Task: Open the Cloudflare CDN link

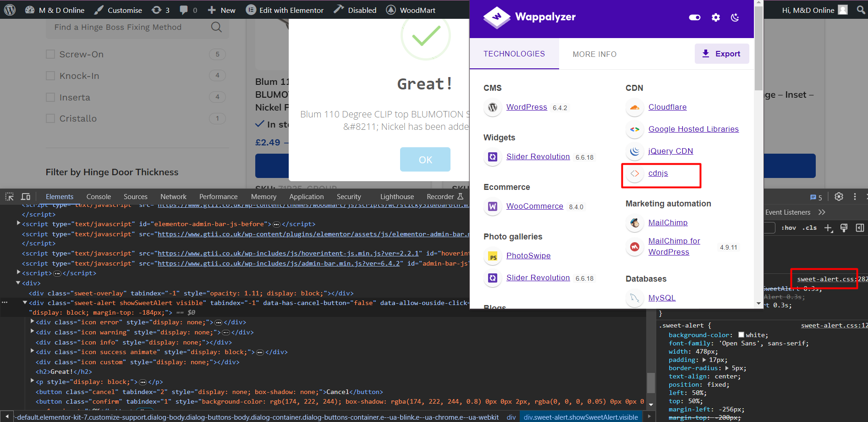Action: 667,107
